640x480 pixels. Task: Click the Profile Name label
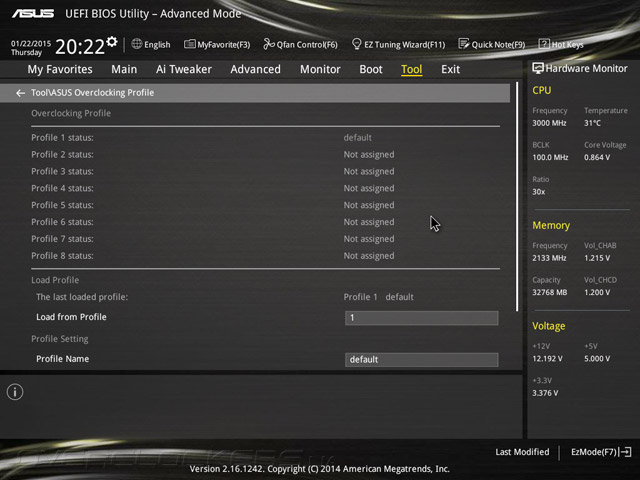pyautogui.click(x=62, y=359)
